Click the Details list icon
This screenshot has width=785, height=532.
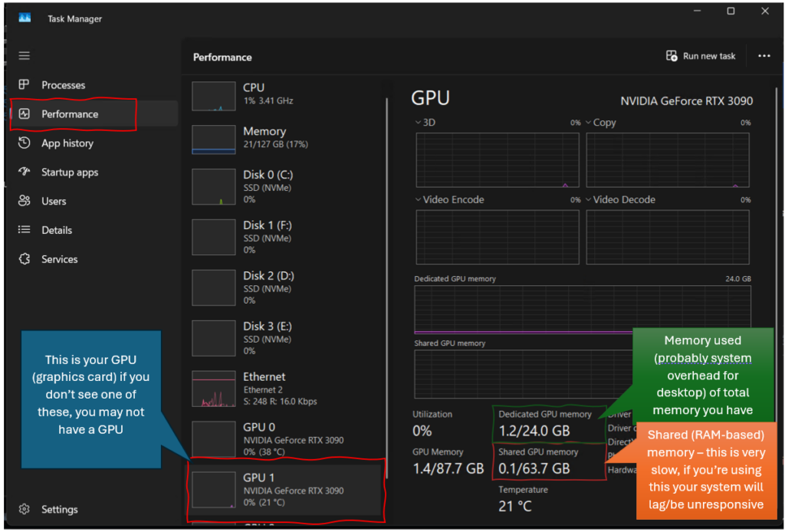[x=24, y=230]
